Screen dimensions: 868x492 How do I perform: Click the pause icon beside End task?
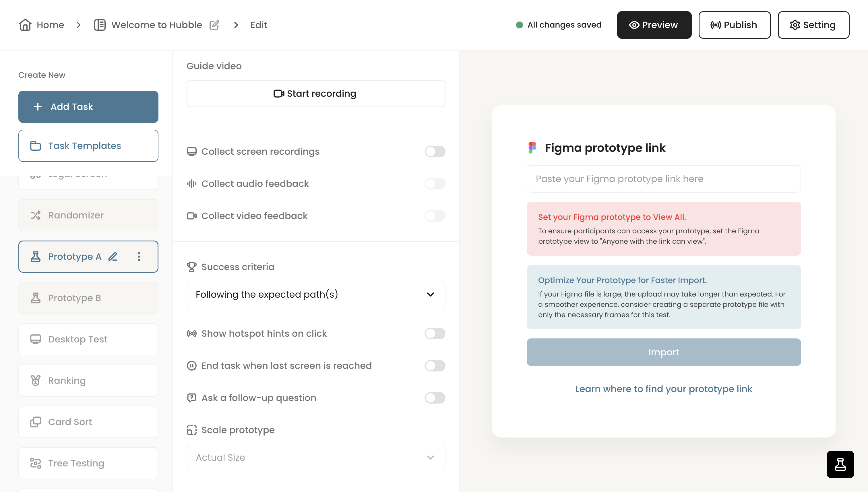click(191, 366)
